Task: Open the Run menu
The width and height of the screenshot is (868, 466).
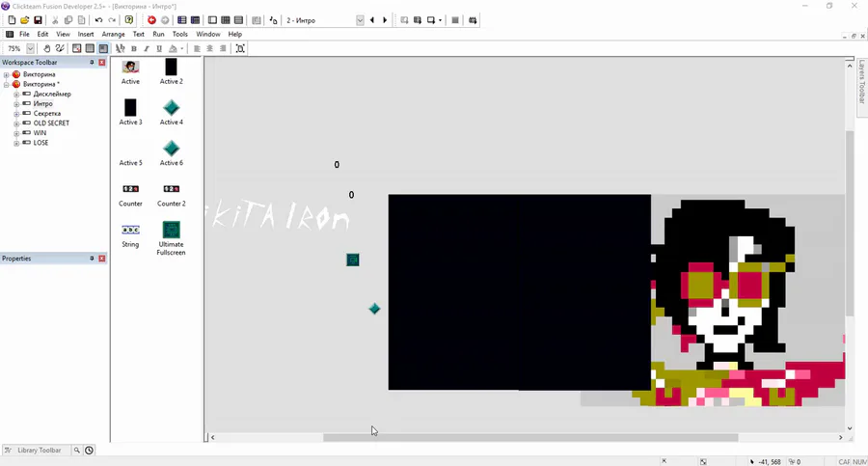Action: [x=158, y=35]
